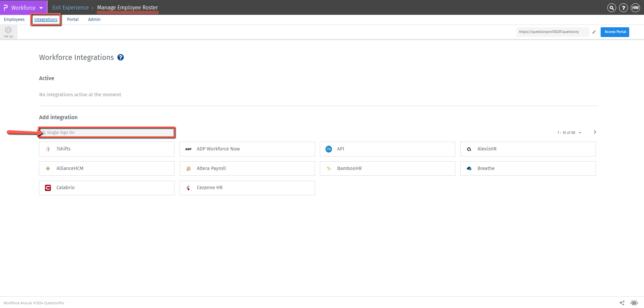The height and width of the screenshot is (308, 644).
Task: Open the help question mark icon in header
Action: click(x=623, y=8)
